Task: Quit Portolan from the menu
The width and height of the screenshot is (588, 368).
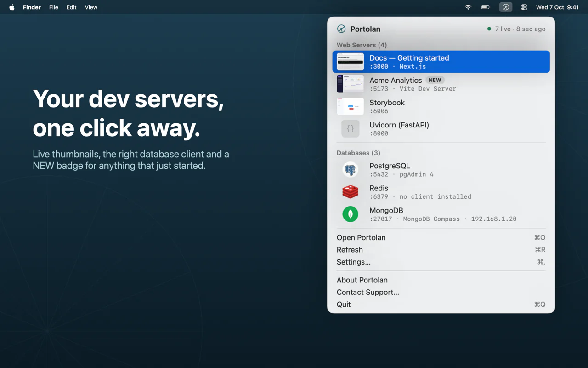Action: pos(441,305)
